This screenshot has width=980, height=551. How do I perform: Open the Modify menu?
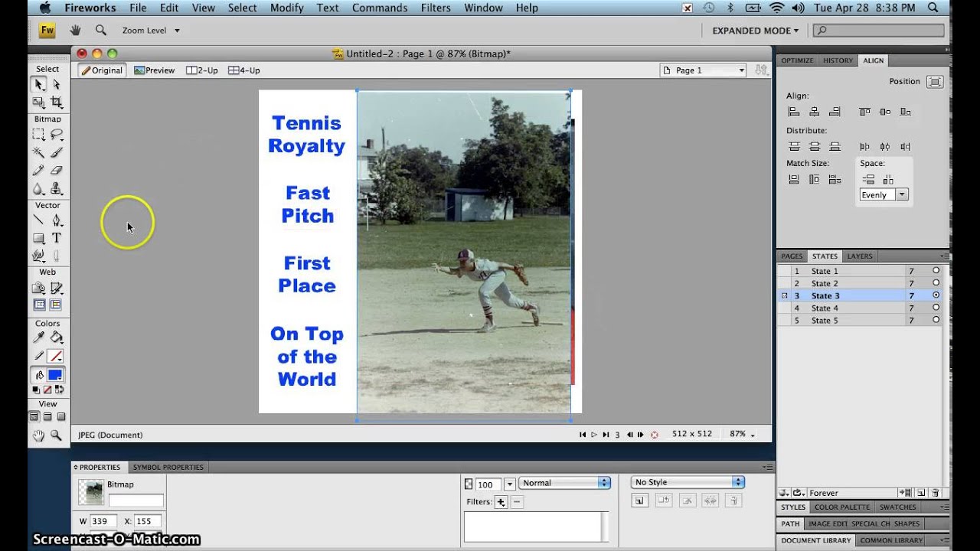286,8
